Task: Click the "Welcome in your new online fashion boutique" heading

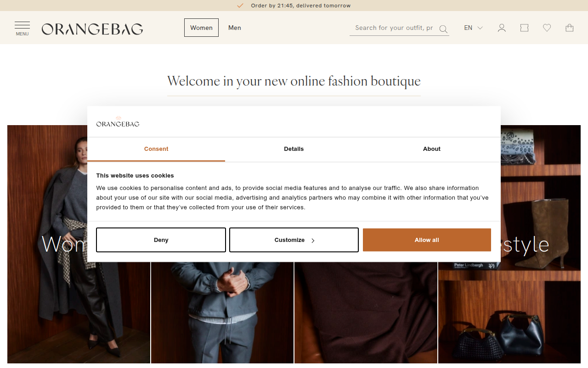Action: click(x=294, y=81)
